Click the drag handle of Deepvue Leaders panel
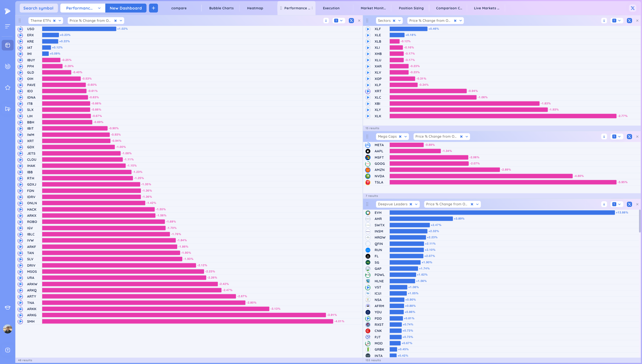This screenshot has height=364, width=642. [367, 204]
